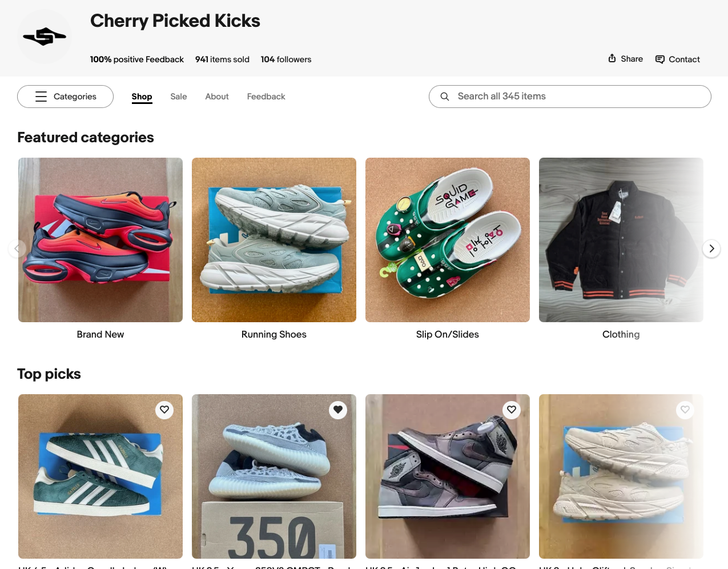Screen dimensions: 728x569
Task: Click the Share icon
Action: coord(612,58)
